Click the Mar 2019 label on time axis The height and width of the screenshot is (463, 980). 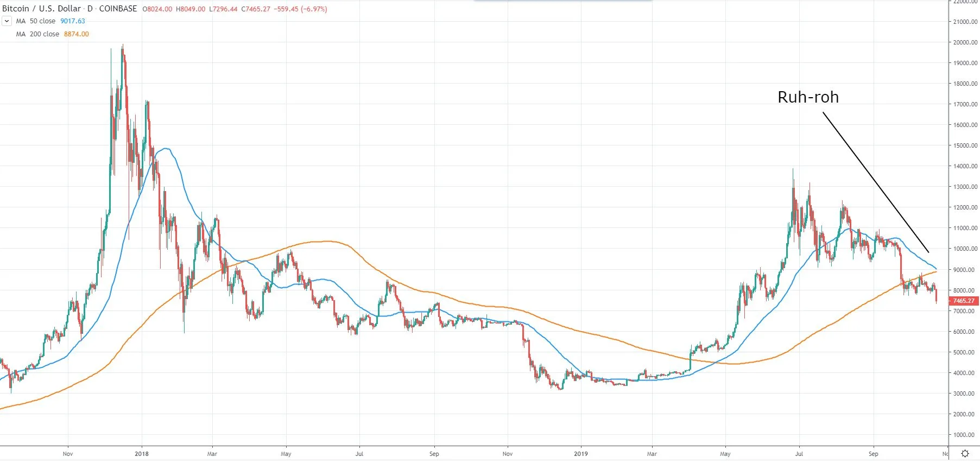[x=652, y=454]
